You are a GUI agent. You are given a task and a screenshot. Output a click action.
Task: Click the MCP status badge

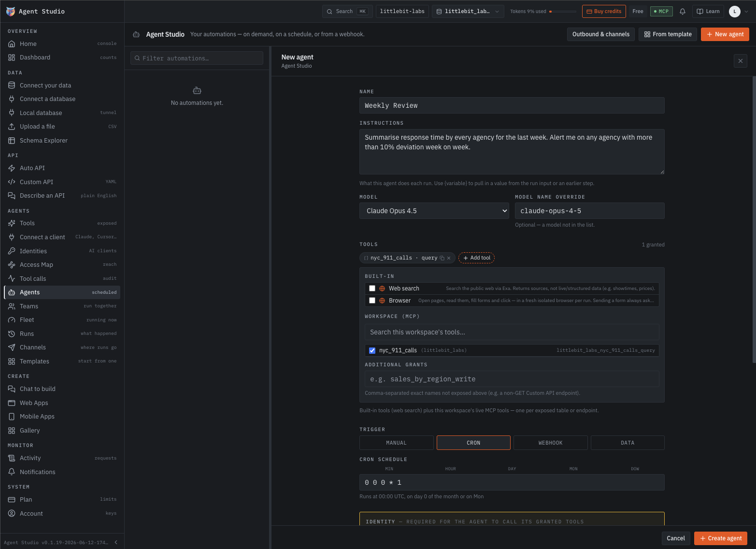(x=661, y=12)
